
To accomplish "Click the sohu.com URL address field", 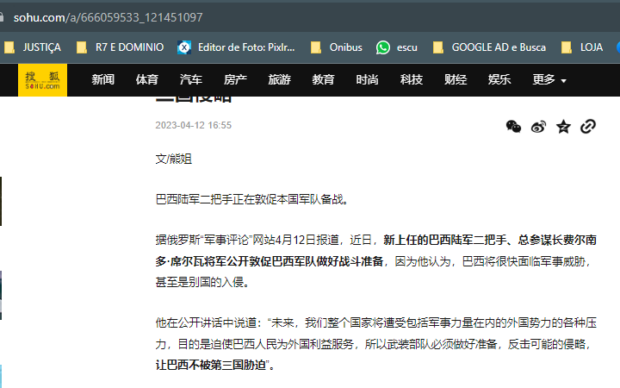I will [108, 17].
